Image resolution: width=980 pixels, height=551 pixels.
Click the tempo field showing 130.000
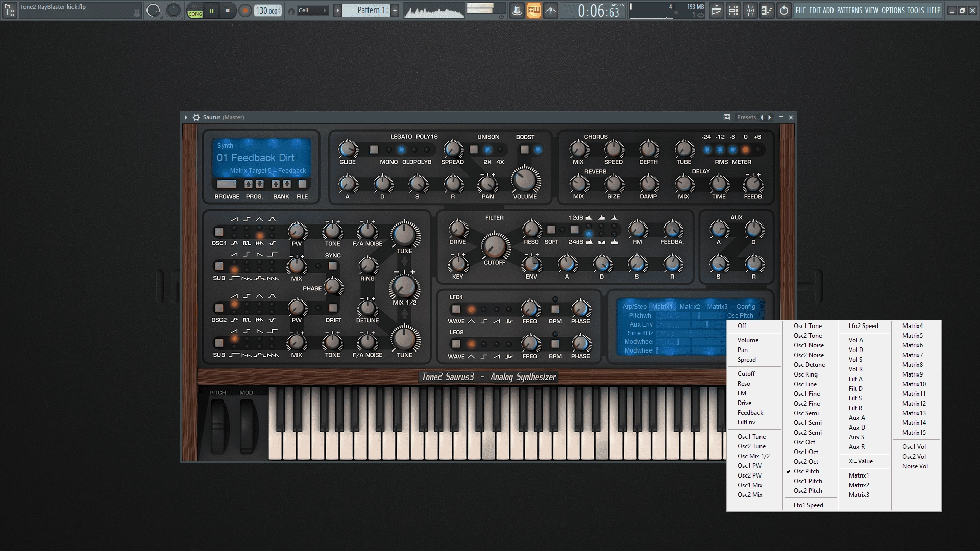[267, 11]
